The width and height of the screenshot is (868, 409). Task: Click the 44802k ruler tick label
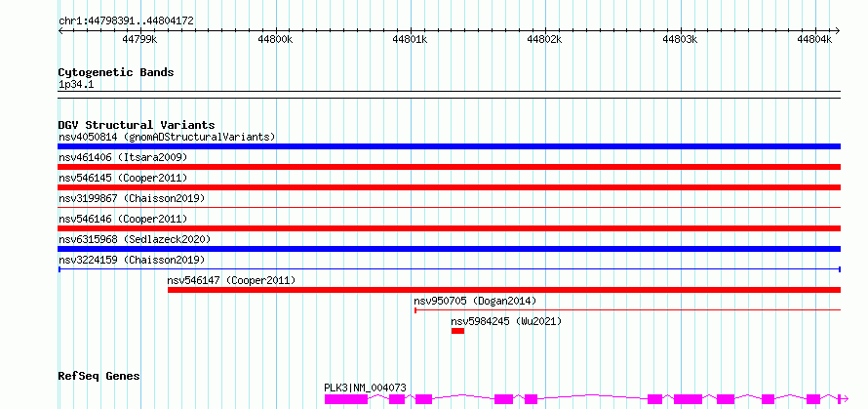point(545,40)
